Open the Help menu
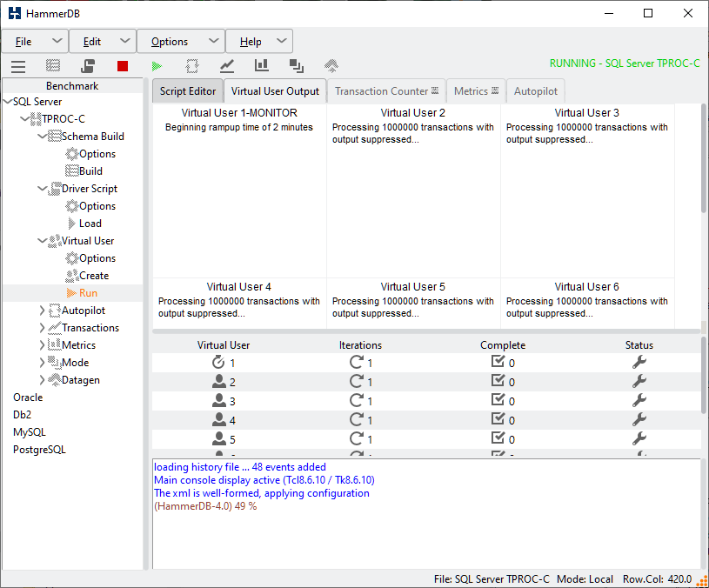 [259, 42]
